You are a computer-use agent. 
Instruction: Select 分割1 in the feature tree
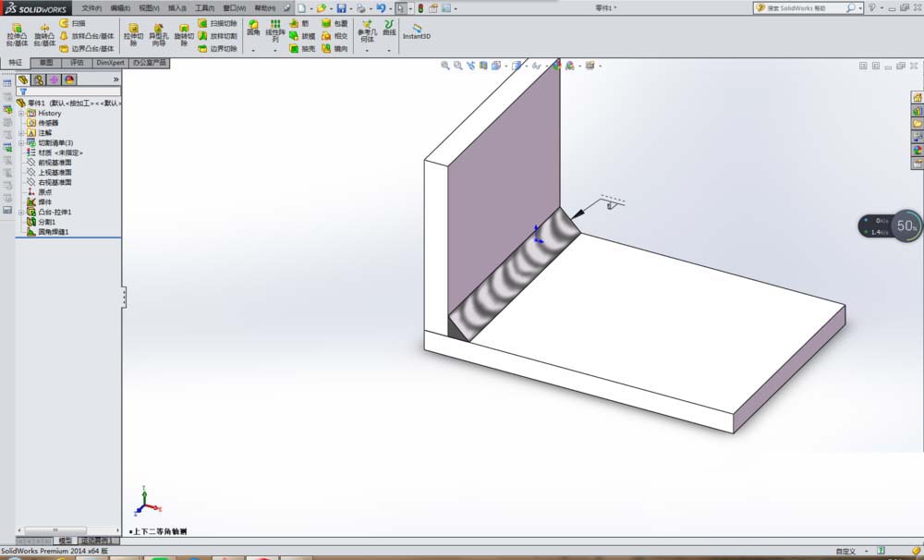pos(42,222)
